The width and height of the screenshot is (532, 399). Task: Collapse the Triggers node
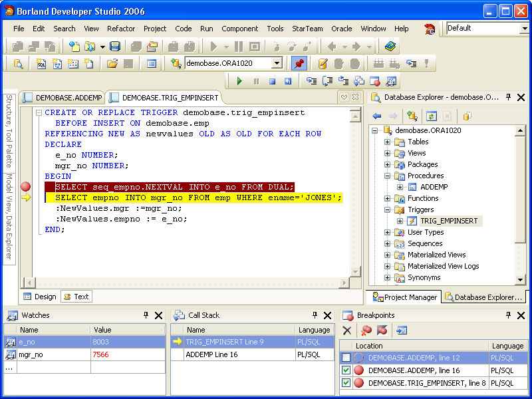click(387, 209)
